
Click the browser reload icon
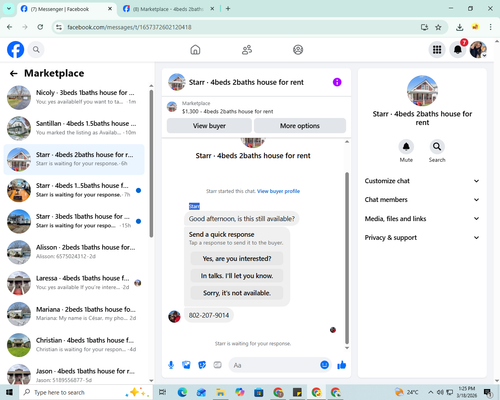coord(40,27)
